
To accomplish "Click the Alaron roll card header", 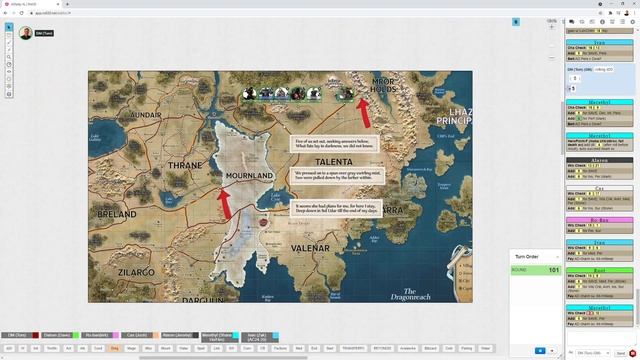I will (600, 160).
